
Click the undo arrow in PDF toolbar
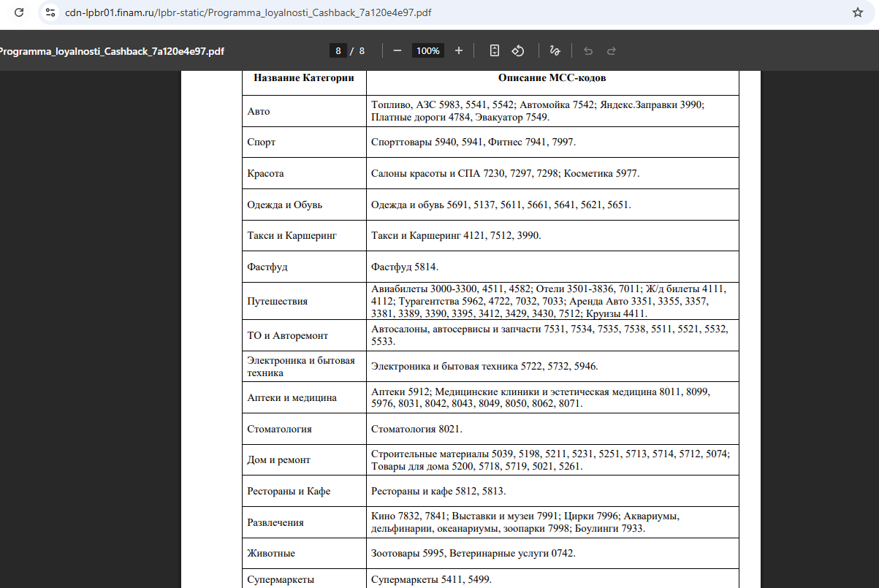pyautogui.click(x=588, y=50)
